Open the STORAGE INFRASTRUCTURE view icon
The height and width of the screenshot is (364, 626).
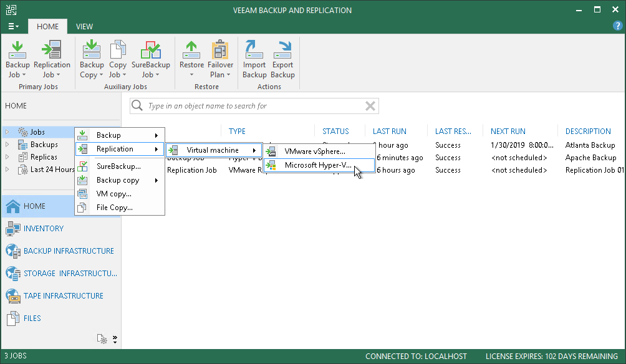point(13,273)
